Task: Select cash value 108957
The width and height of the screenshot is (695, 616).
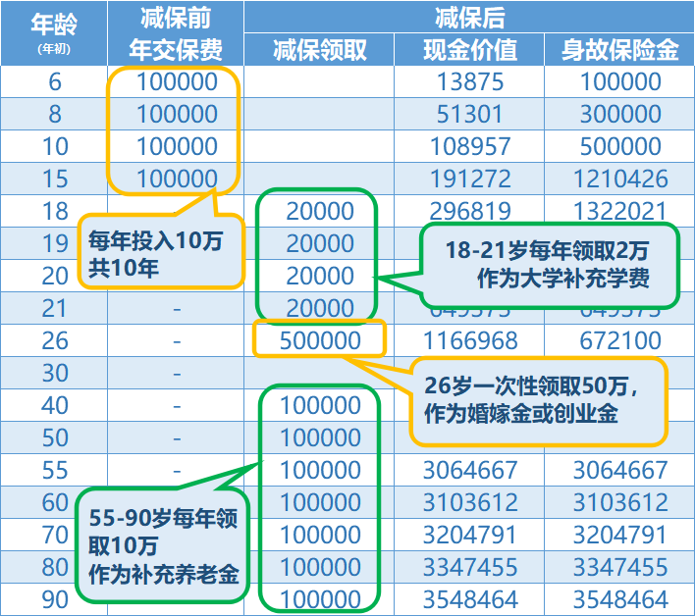Action: (470, 146)
